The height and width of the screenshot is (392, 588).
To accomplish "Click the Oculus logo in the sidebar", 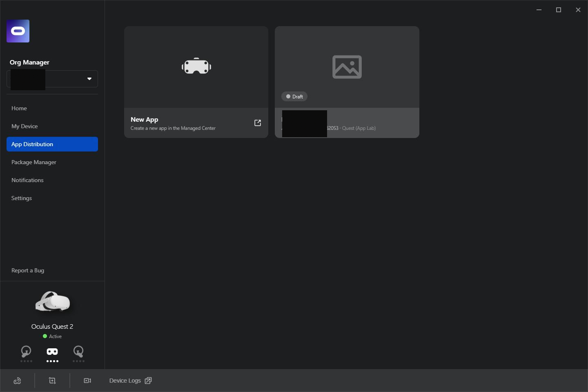I will (x=18, y=31).
